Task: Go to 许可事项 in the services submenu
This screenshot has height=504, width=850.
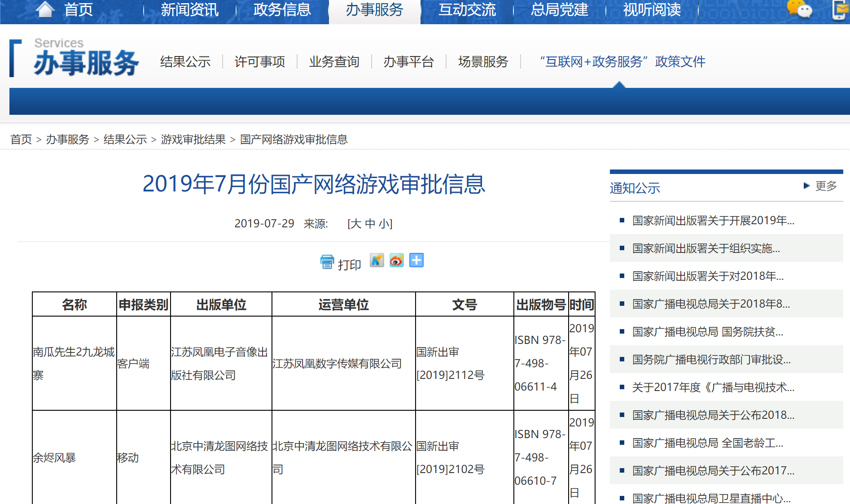Action: coord(260,61)
